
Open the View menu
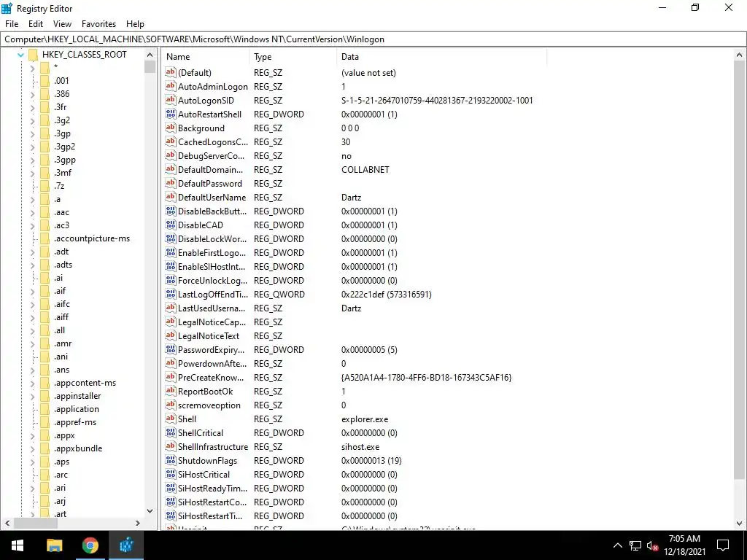[x=62, y=24]
